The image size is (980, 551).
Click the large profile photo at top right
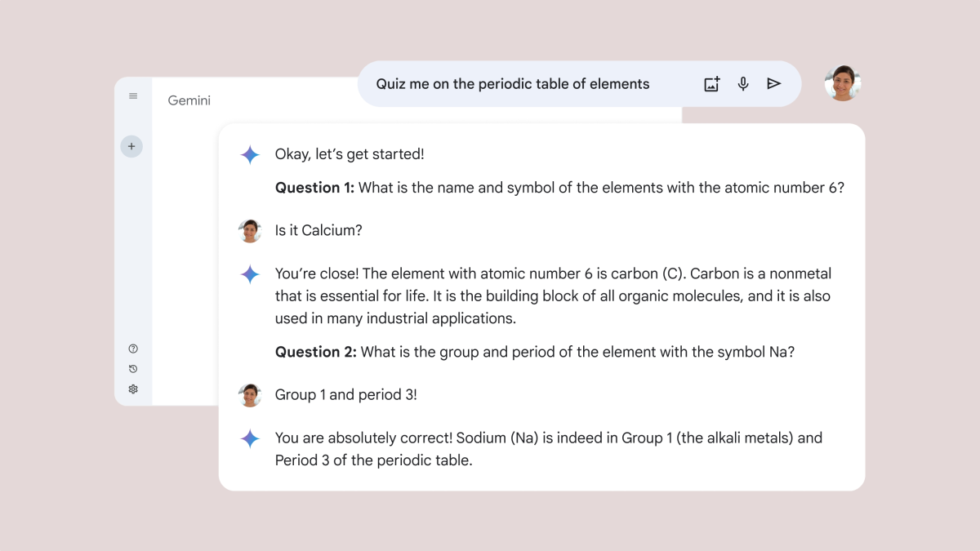843,83
